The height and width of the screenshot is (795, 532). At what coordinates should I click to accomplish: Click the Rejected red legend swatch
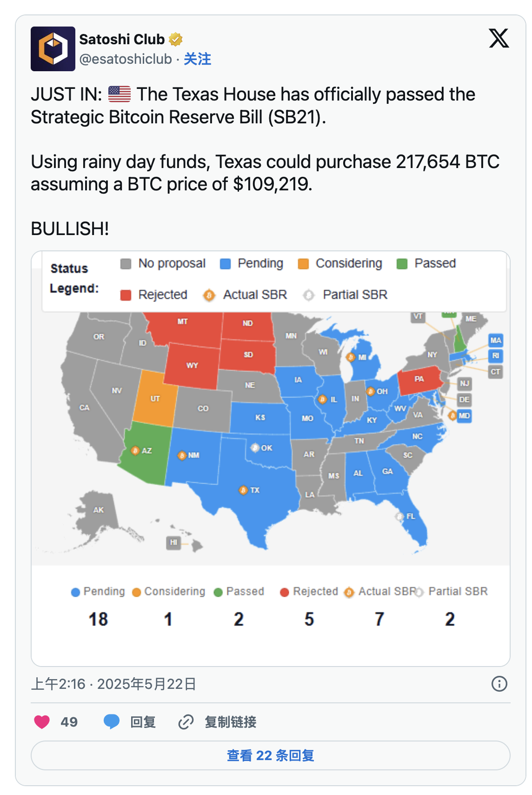point(126,295)
